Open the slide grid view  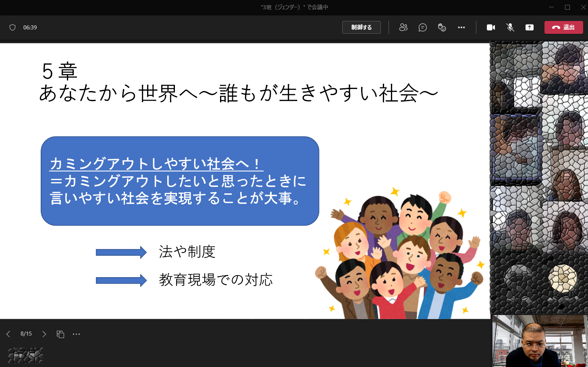click(x=60, y=334)
